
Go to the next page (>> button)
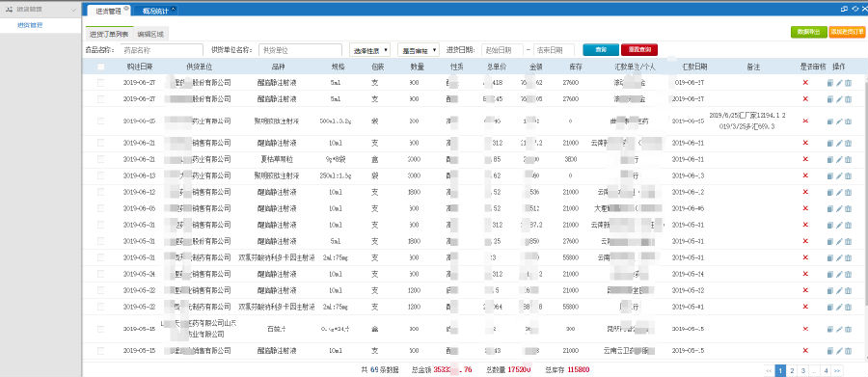837,370
